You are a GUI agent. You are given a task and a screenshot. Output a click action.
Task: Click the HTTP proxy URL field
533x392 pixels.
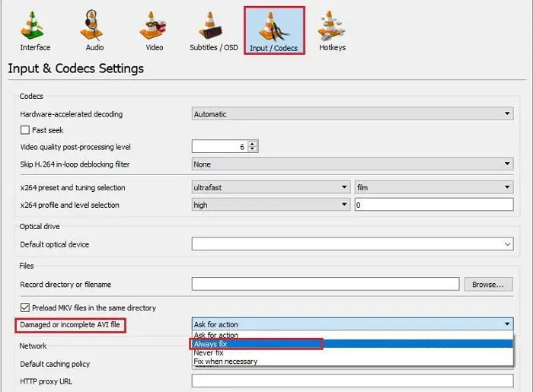(353, 381)
